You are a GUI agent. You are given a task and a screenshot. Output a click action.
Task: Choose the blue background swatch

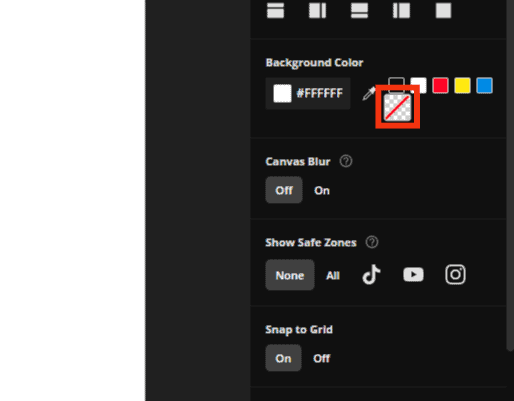(x=484, y=85)
